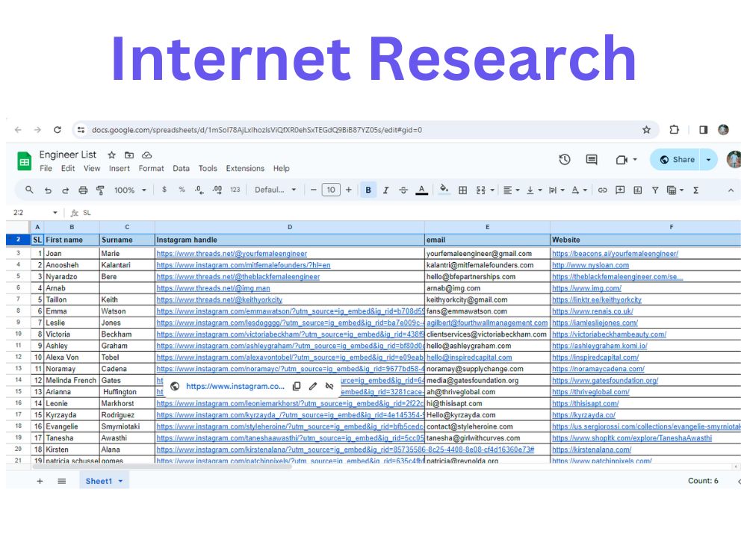The image size is (747, 560).
Task: Click the Share button
Action: point(675,160)
